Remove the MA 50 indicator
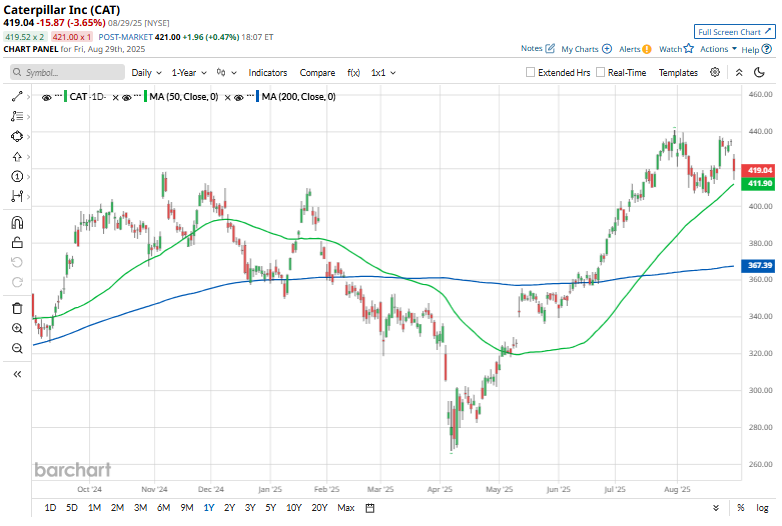The width and height of the screenshot is (782, 526). (227, 98)
